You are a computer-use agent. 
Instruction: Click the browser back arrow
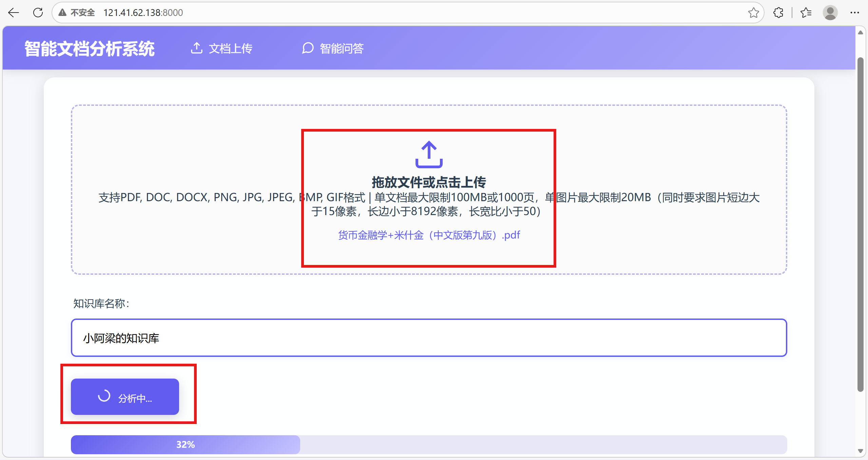point(14,13)
